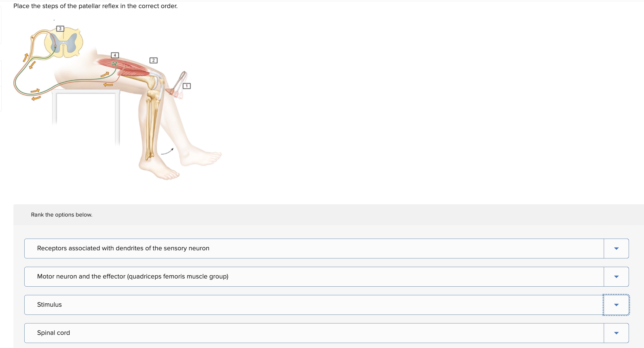This screenshot has width=644, height=348.
Task: Click the 'Place the steps' question text
Action: coord(95,6)
